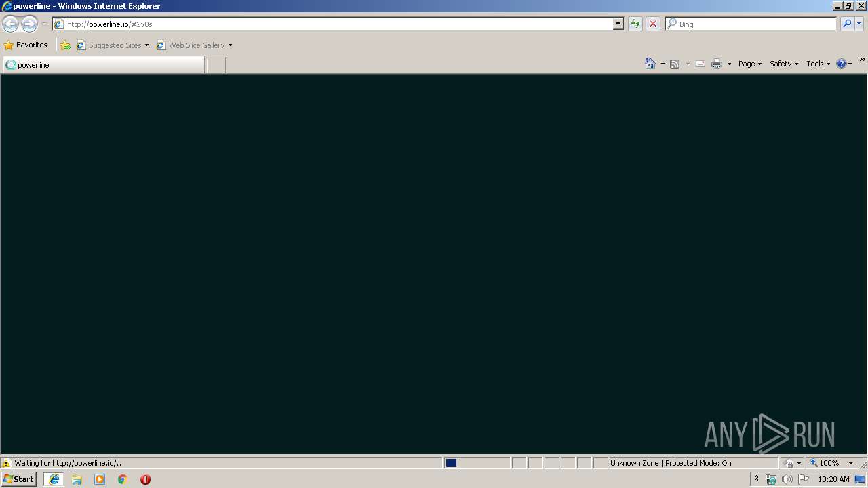This screenshot has width=868, height=488.
Task: Click the volume speaker tray icon
Action: [787, 479]
